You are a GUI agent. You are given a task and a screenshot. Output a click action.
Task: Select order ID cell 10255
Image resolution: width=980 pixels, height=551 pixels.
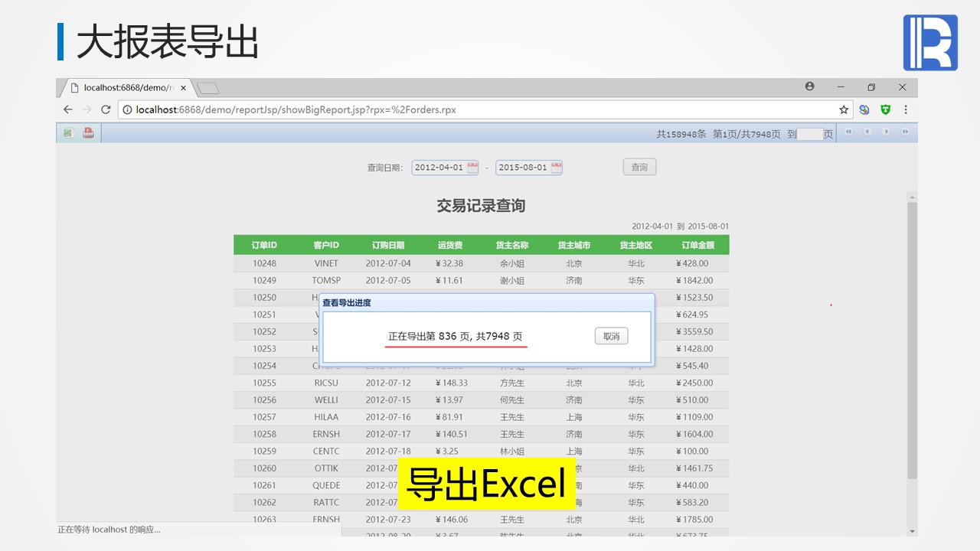point(264,383)
